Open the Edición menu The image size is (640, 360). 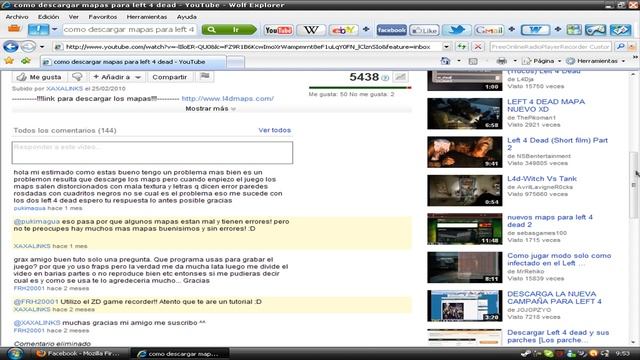click(49, 17)
